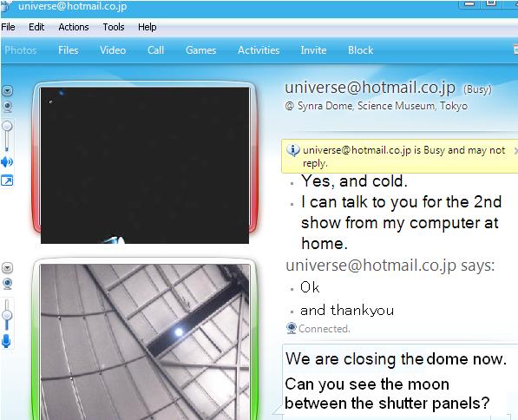Click the info icon in the Busy notification
Screen dimensions: 518x420
[292, 150]
